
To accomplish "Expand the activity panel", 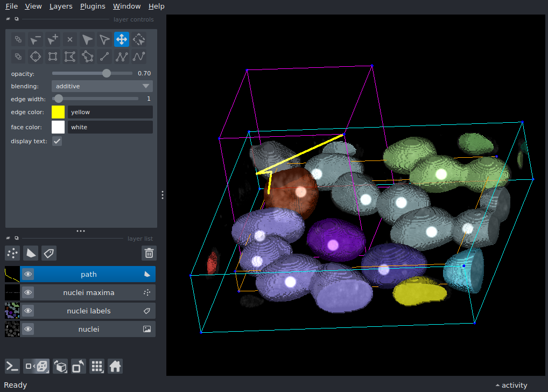I will (x=510, y=385).
